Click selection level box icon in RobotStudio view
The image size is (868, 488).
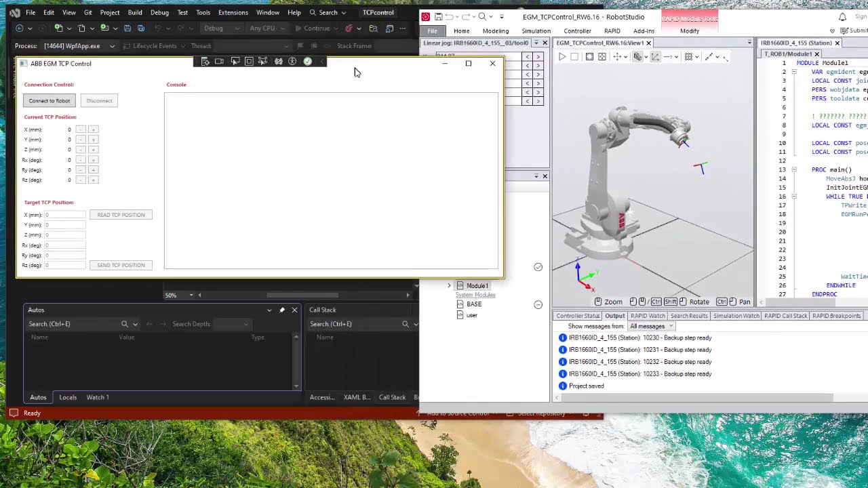click(x=637, y=57)
